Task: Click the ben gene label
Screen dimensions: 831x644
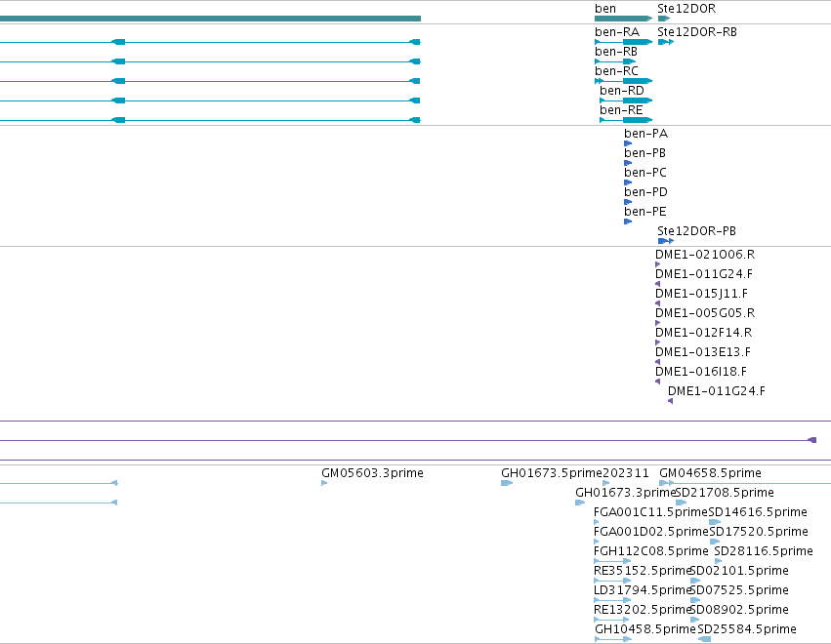Action: coord(604,9)
